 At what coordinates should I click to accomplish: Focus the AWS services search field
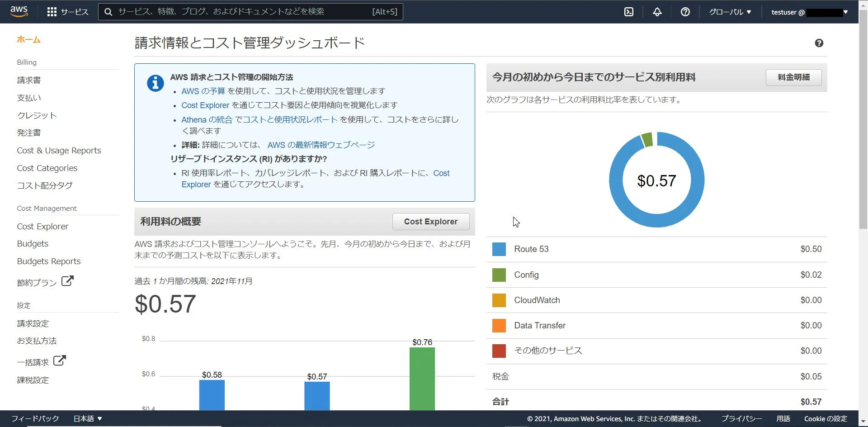tap(250, 12)
